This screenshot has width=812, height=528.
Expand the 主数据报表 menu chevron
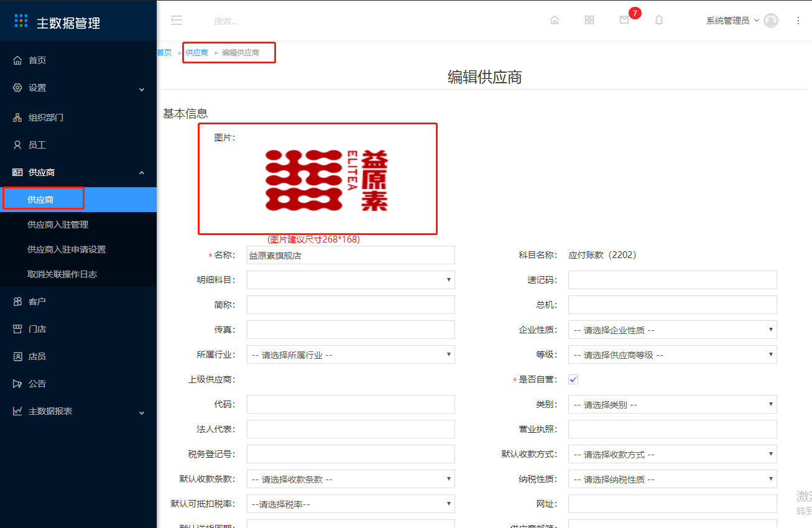point(142,412)
